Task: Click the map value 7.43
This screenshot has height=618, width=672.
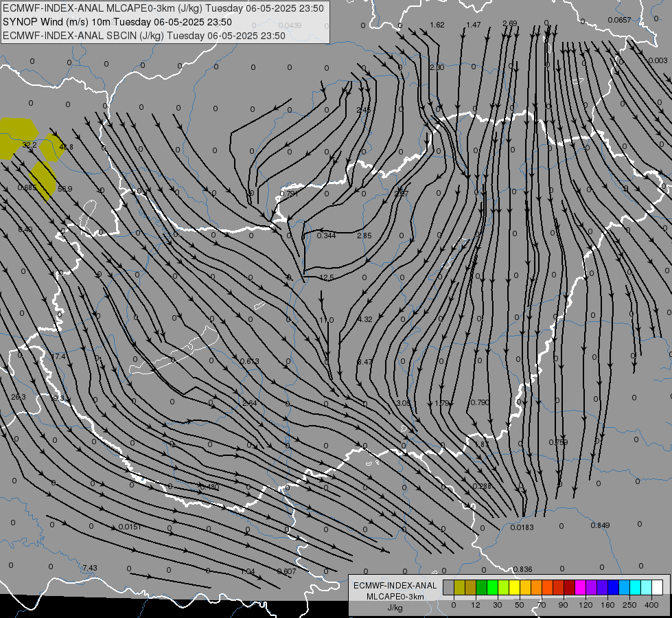Action: [x=90, y=568]
